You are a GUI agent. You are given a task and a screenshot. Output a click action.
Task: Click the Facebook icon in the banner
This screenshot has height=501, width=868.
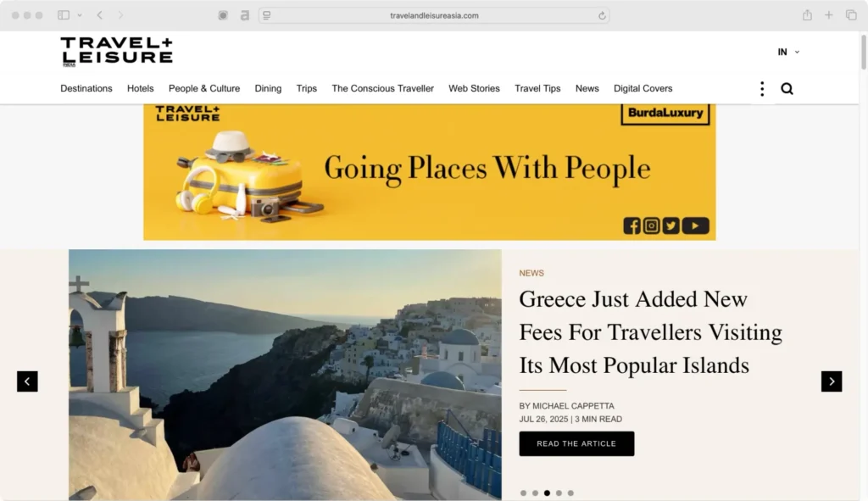tap(632, 225)
